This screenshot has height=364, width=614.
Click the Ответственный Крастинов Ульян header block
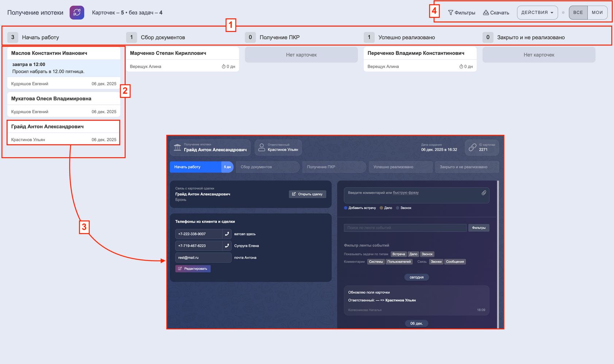[278, 147]
